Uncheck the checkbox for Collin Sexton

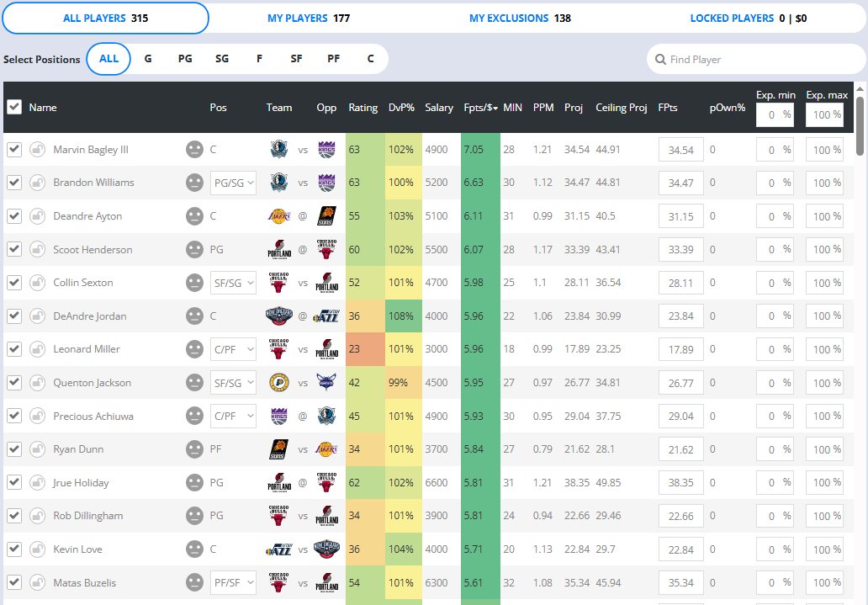coord(14,283)
